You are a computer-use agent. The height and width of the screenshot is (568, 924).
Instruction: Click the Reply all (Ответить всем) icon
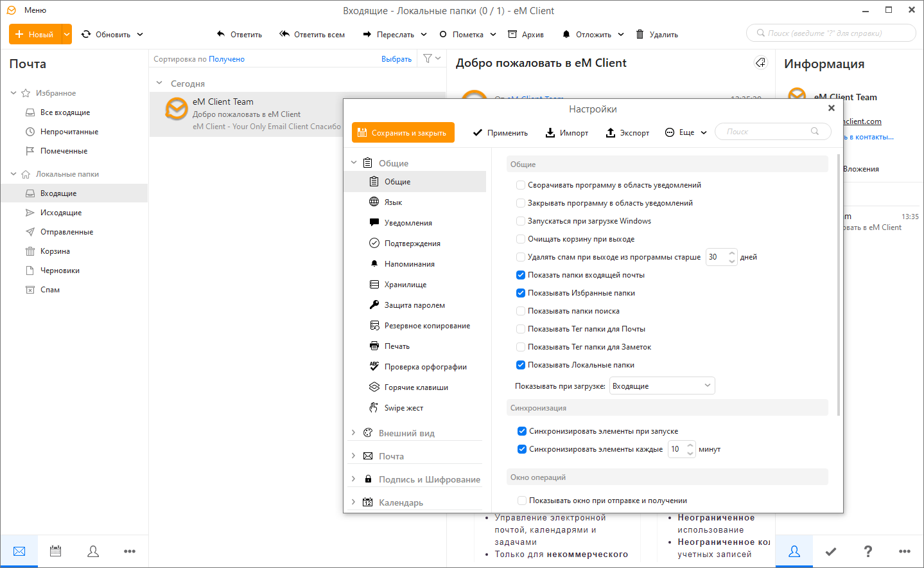(x=284, y=34)
